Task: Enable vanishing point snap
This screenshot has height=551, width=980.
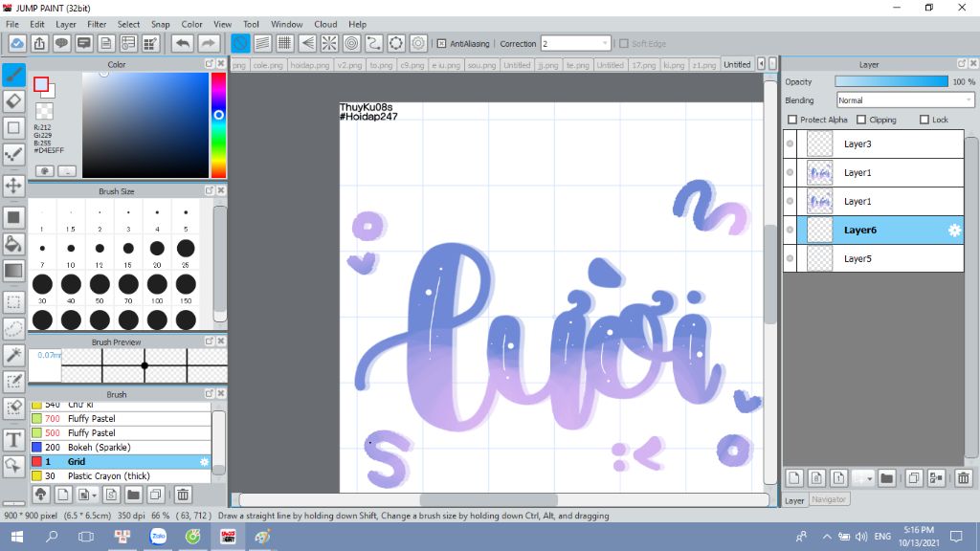Action: tap(307, 43)
